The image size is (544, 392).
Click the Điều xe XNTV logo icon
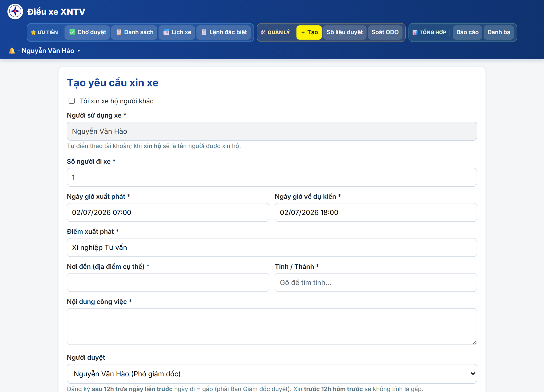tap(15, 11)
